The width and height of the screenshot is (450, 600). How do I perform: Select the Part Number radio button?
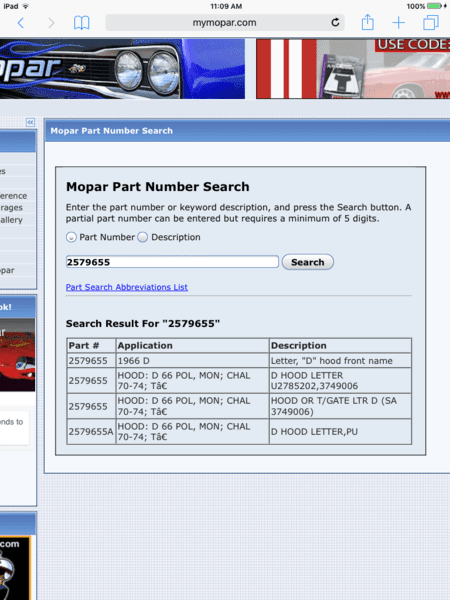71,237
